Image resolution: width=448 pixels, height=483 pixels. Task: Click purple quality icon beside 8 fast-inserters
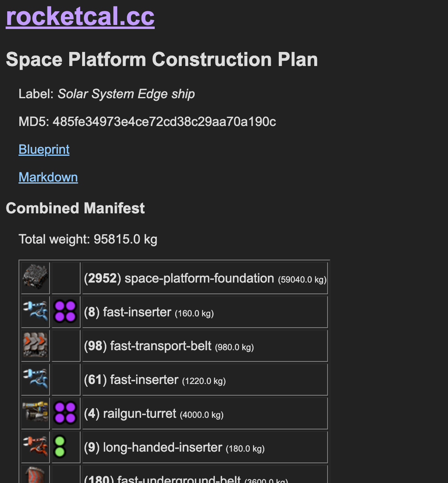pyautogui.click(x=66, y=312)
